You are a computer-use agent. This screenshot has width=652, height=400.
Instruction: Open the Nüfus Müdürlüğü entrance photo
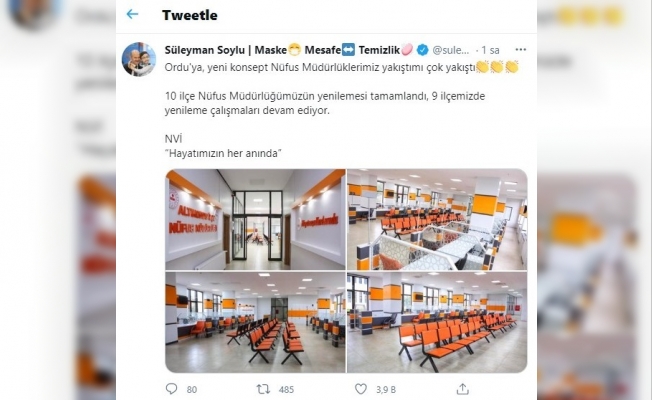coord(255,220)
